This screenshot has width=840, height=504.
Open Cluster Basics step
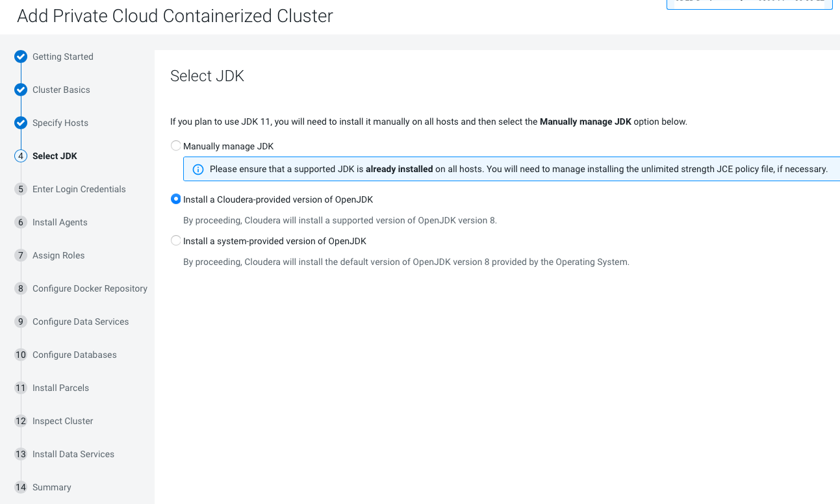[61, 90]
